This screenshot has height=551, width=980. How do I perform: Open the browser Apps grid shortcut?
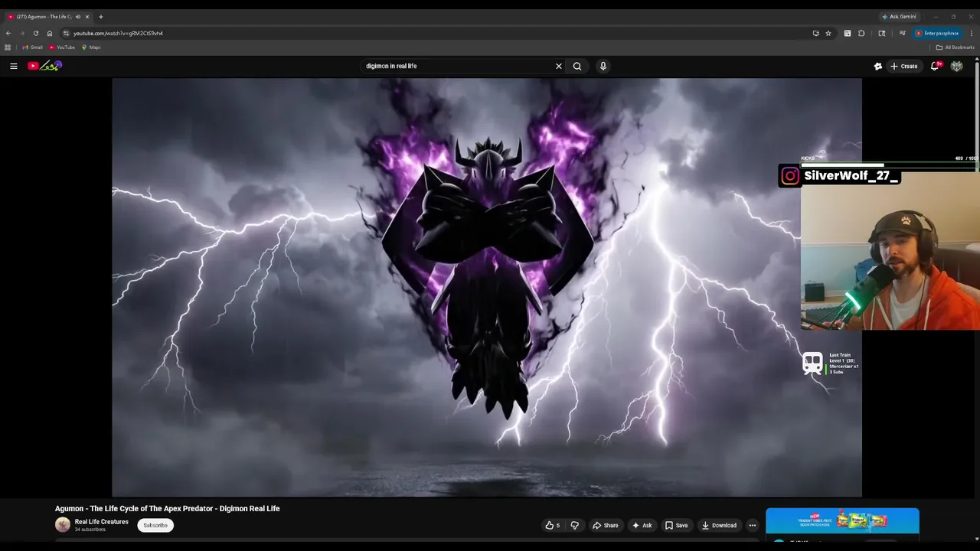[8, 47]
